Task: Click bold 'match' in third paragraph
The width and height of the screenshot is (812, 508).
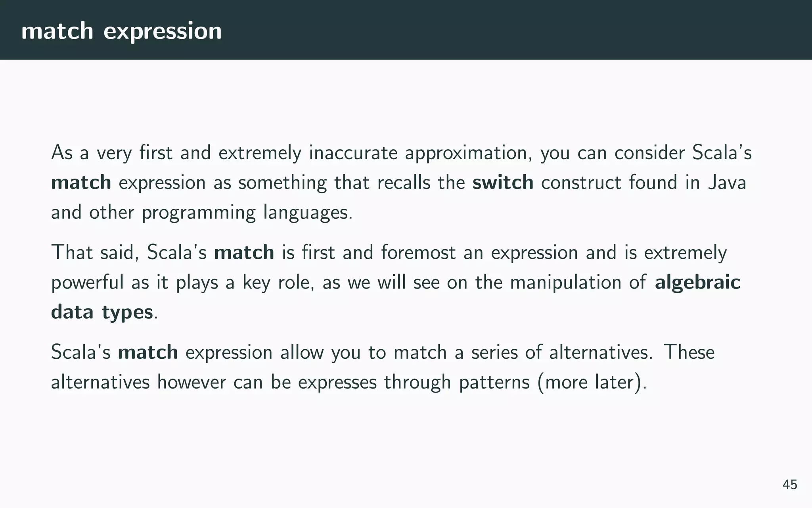Action: (x=148, y=352)
